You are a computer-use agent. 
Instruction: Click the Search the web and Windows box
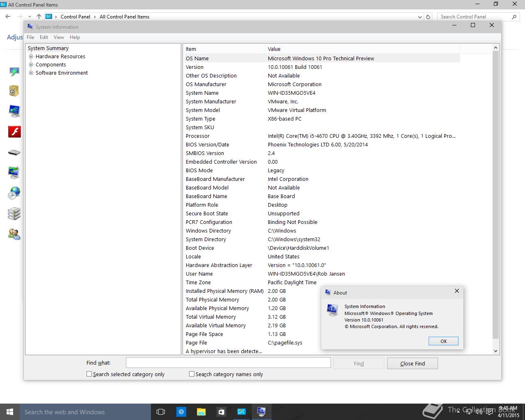pos(85,412)
